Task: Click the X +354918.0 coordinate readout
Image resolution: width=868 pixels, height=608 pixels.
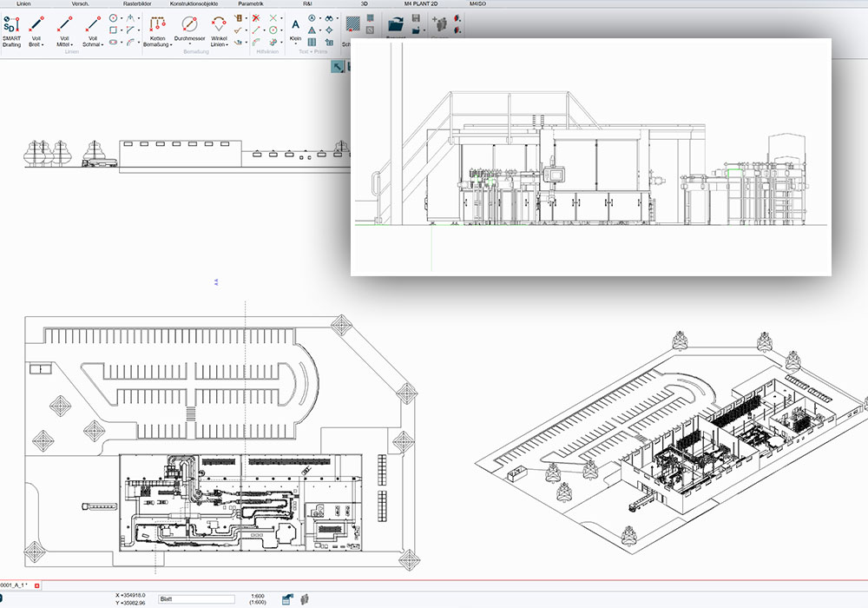Action: click(x=131, y=595)
